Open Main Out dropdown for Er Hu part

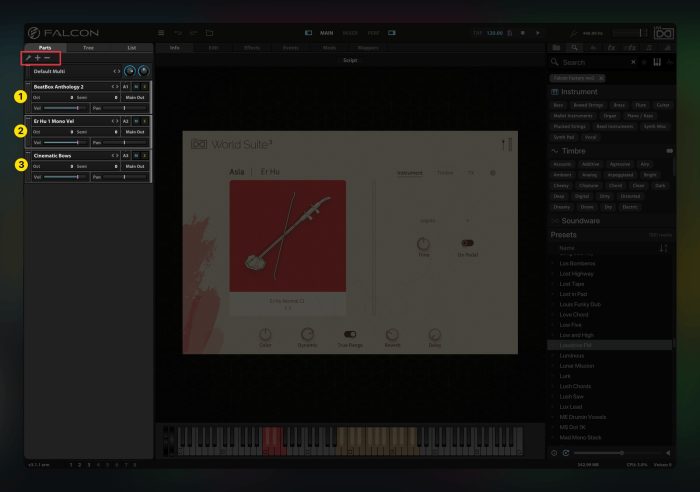click(135, 132)
